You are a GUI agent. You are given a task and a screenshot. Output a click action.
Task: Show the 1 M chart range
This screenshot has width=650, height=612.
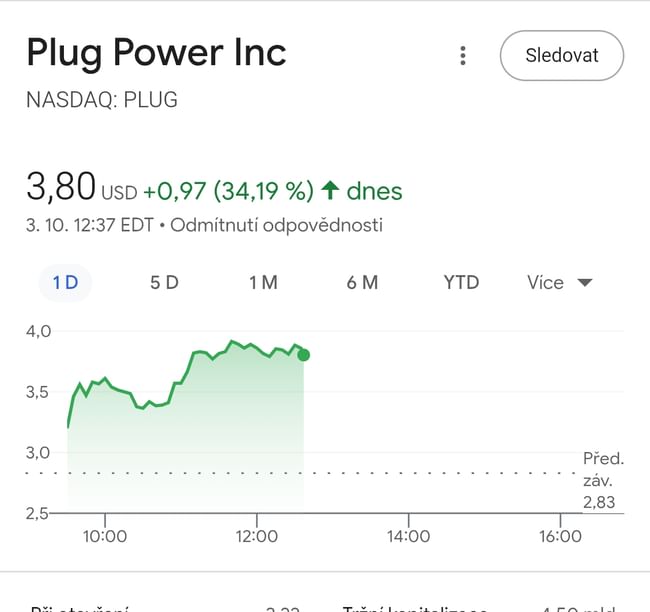click(x=263, y=283)
